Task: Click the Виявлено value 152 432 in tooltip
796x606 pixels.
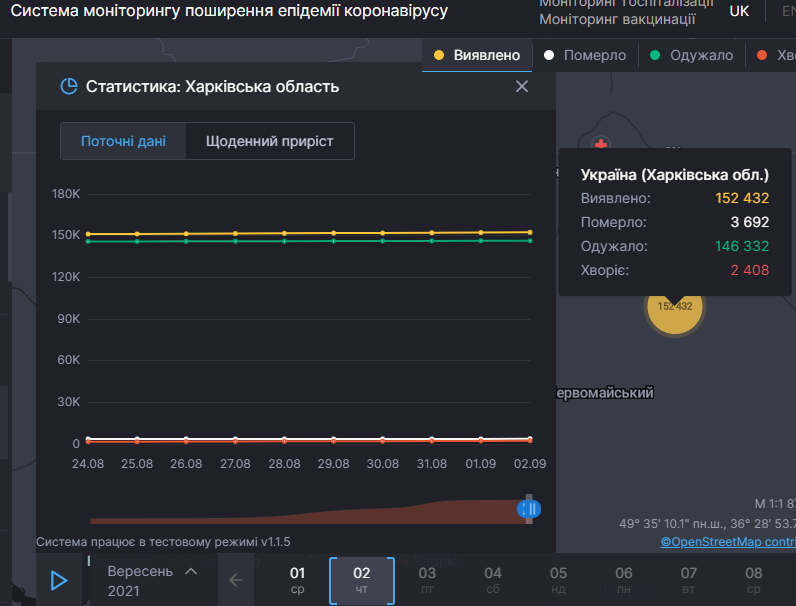Action: [742, 198]
